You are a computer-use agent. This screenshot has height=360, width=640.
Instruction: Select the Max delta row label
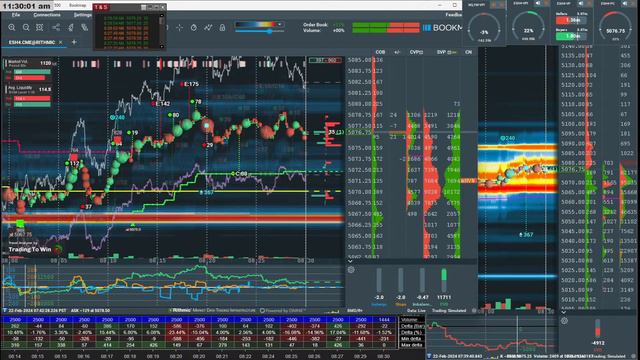pos(411,345)
